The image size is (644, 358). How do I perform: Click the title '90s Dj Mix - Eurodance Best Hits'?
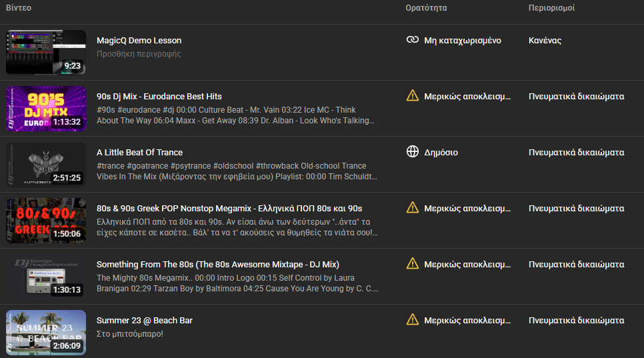point(159,97)
